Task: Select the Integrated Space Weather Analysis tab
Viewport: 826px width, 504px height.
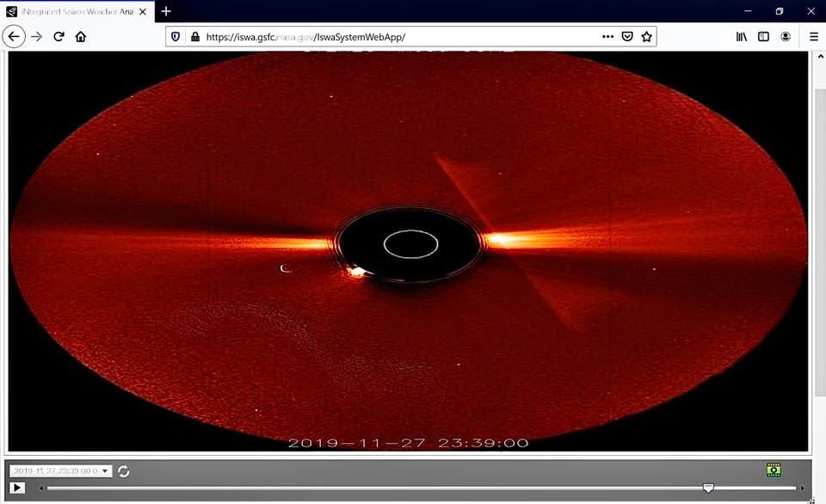Action: pos(77,11)
